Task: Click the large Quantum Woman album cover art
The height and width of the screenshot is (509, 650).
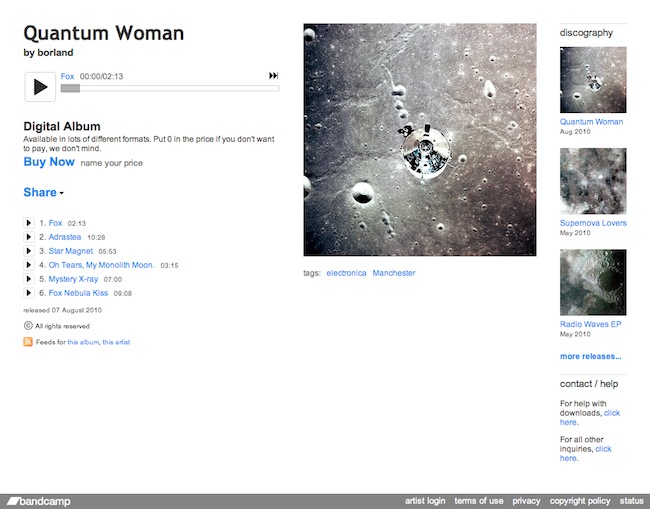Action: click(420, 140)
